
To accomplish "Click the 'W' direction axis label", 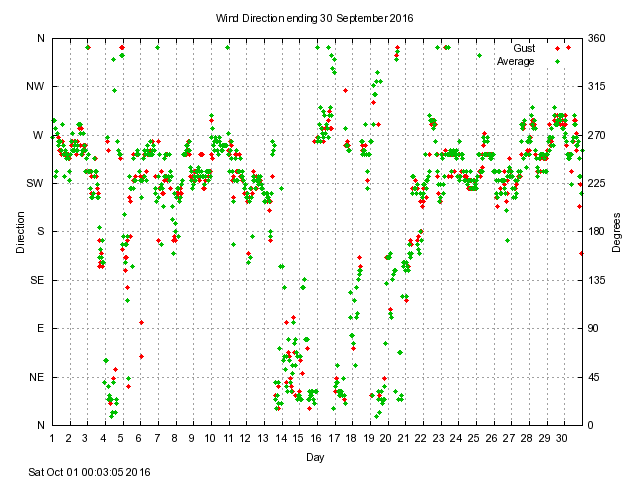I will coord(38,135).
